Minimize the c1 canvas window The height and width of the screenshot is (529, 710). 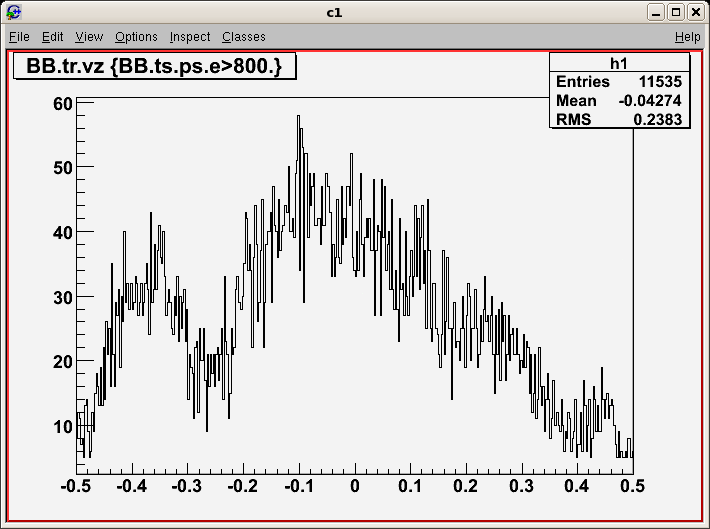(x=655, y=12)
